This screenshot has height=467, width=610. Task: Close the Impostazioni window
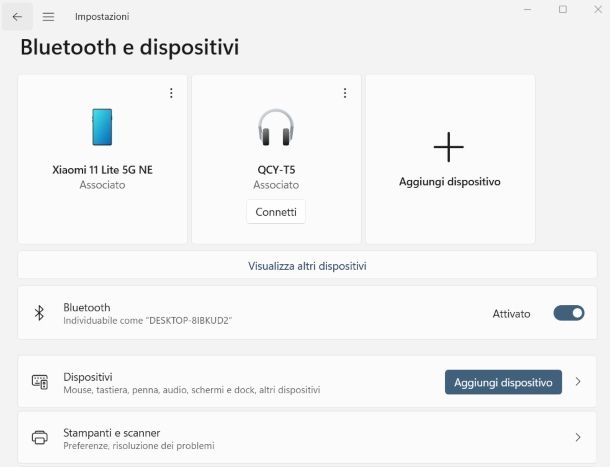(x=598, y=9)
